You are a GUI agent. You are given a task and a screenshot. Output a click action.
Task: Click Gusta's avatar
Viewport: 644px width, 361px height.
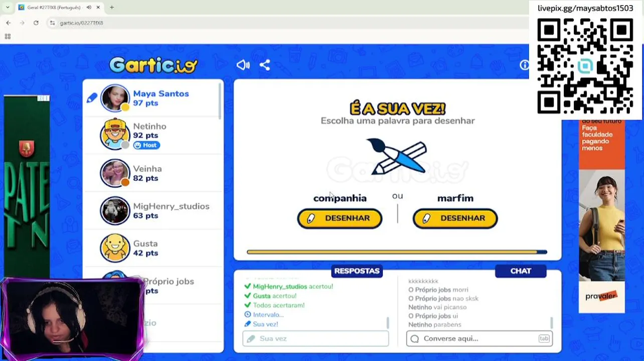coord(115,248)
